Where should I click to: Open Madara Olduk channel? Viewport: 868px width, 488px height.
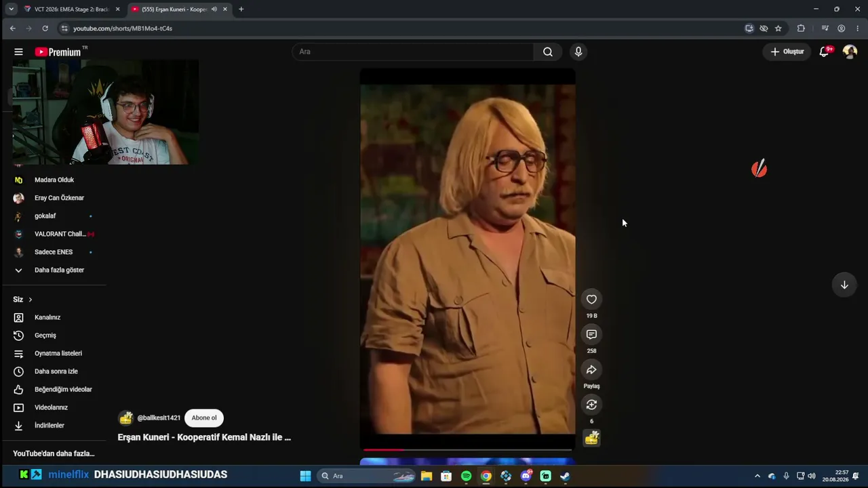tap(54, 180)
